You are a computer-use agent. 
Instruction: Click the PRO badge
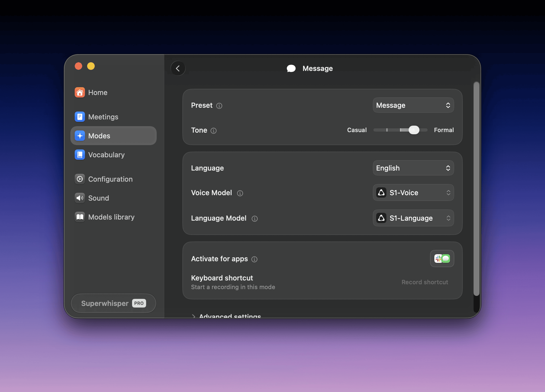[x=139, y=303]
